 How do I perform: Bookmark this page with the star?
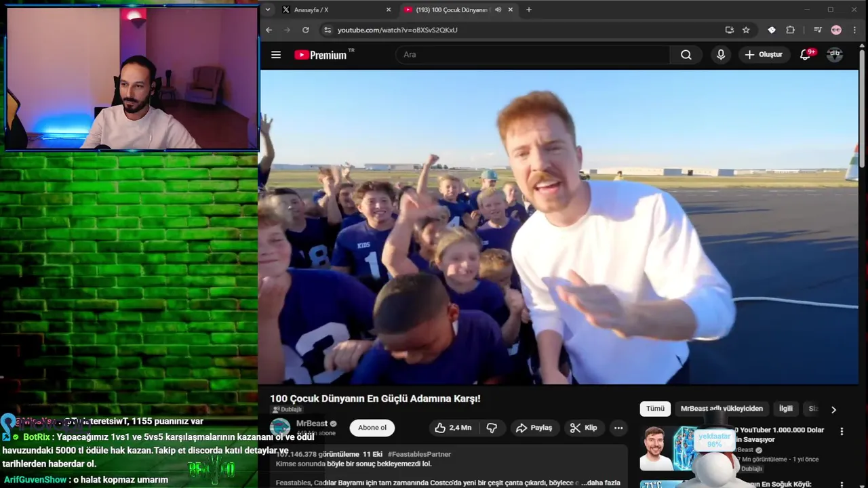coord(746,30)
